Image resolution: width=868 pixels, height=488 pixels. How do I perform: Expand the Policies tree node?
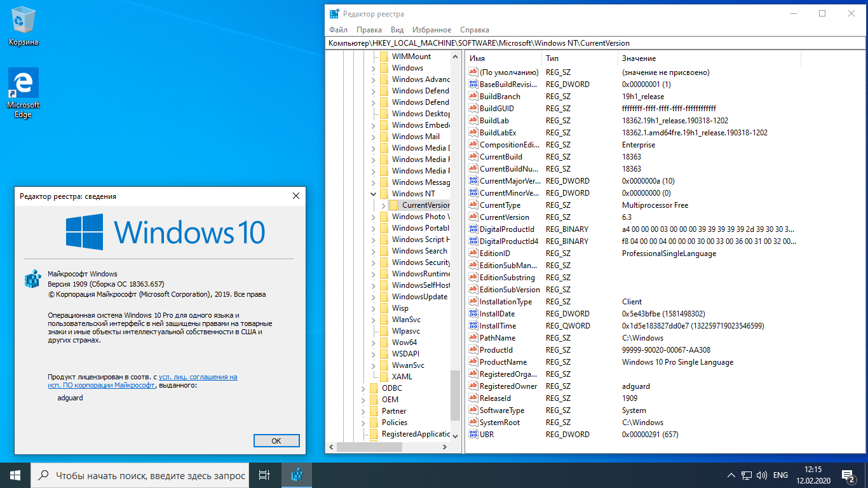pos(363,423)
